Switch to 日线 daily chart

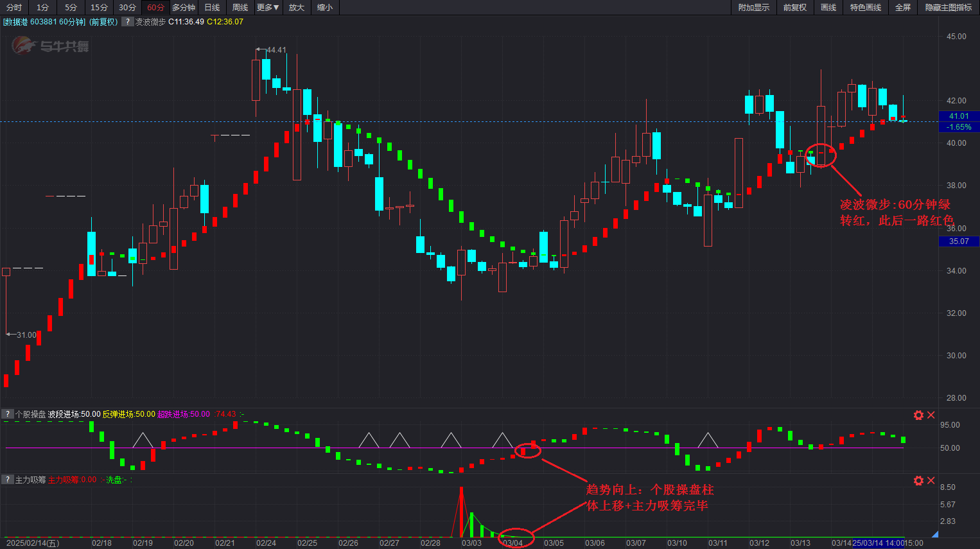(212, 8)
